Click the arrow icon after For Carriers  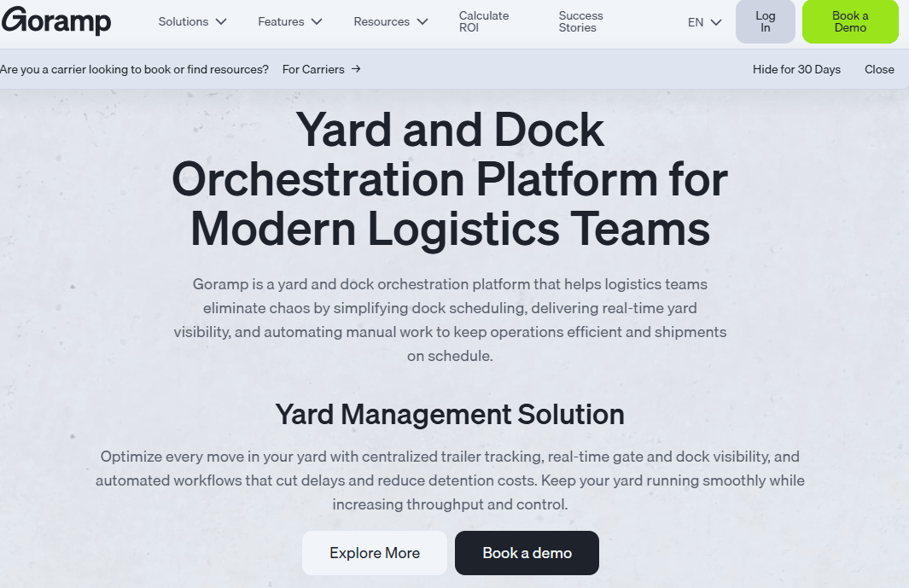pos(356,69)
